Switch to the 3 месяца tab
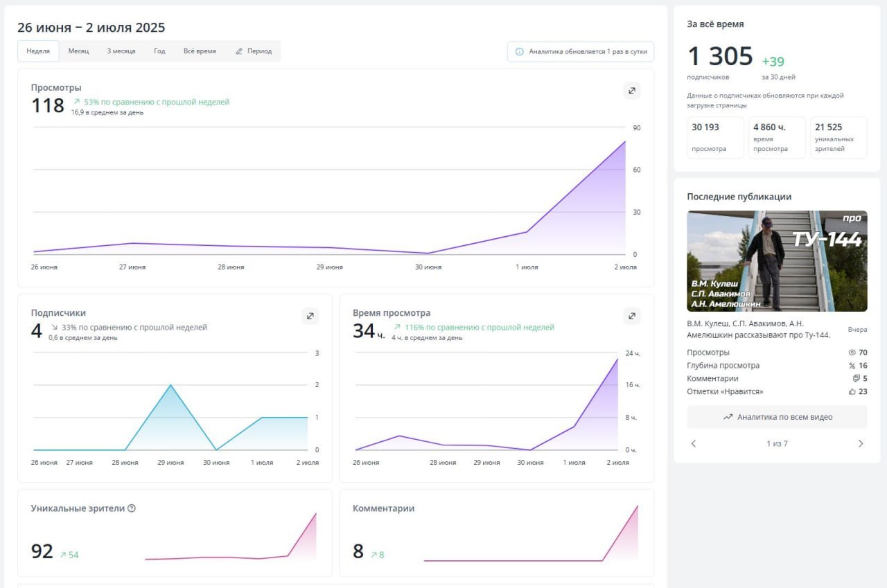Screen dimensions: 887x588 121,51
